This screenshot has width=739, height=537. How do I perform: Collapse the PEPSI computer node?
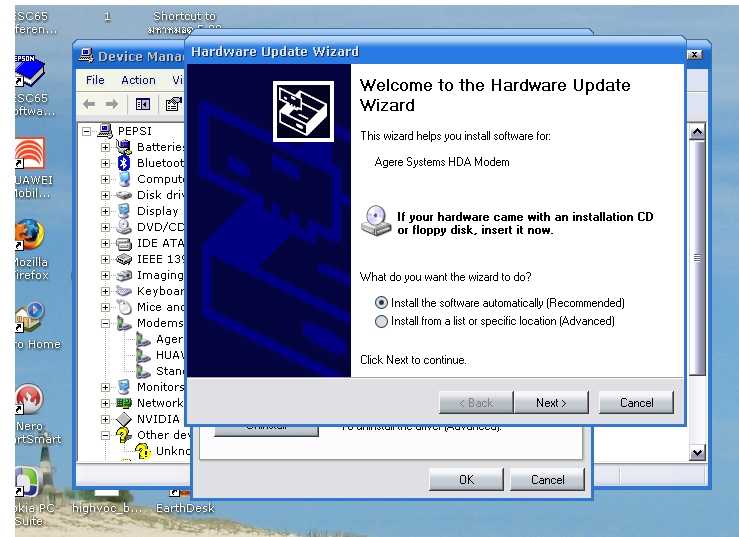pos(86,131)
